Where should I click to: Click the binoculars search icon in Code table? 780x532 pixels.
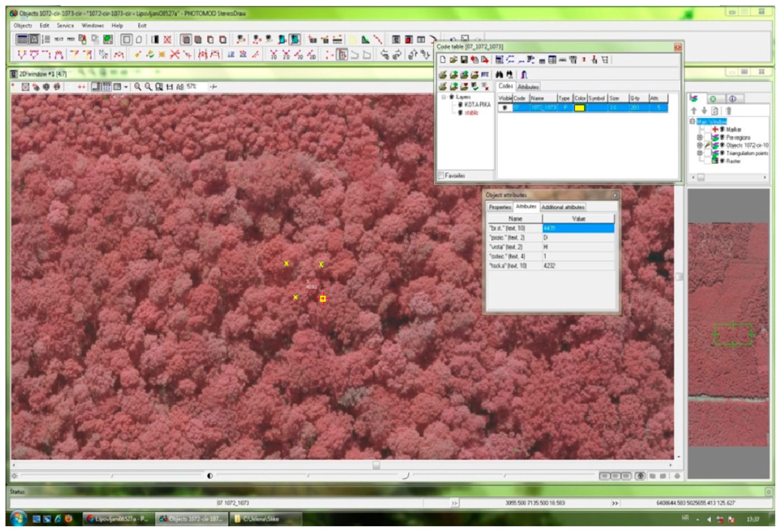coord(499,74)
